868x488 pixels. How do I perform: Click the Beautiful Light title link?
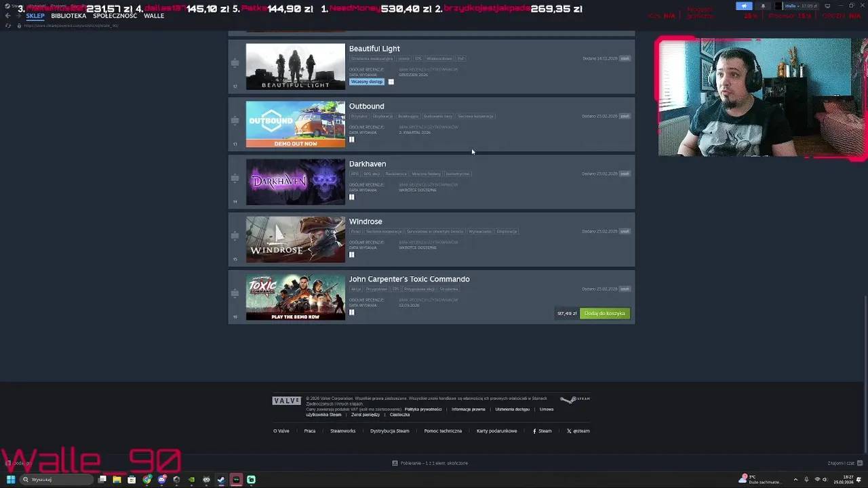tap(374, 49)
